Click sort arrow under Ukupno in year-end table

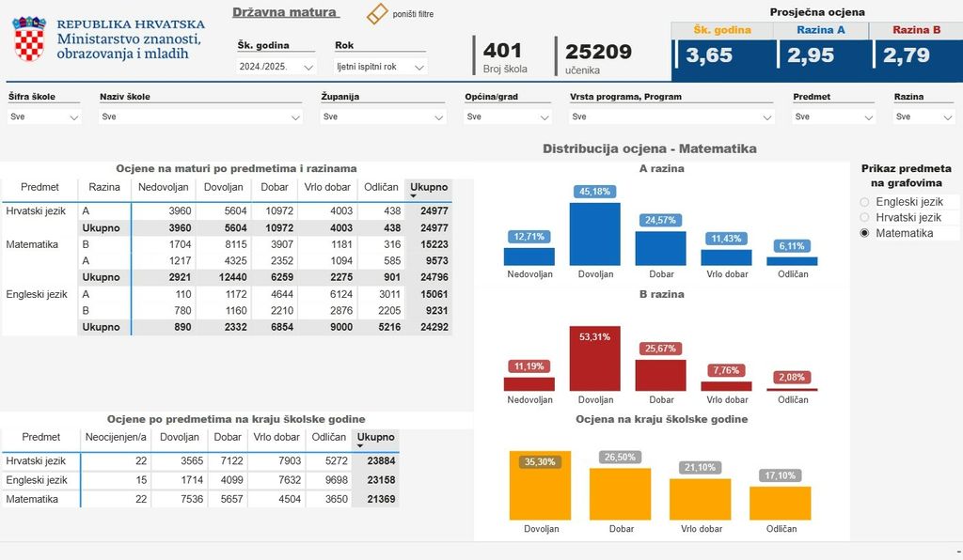(x=362, y=447)
